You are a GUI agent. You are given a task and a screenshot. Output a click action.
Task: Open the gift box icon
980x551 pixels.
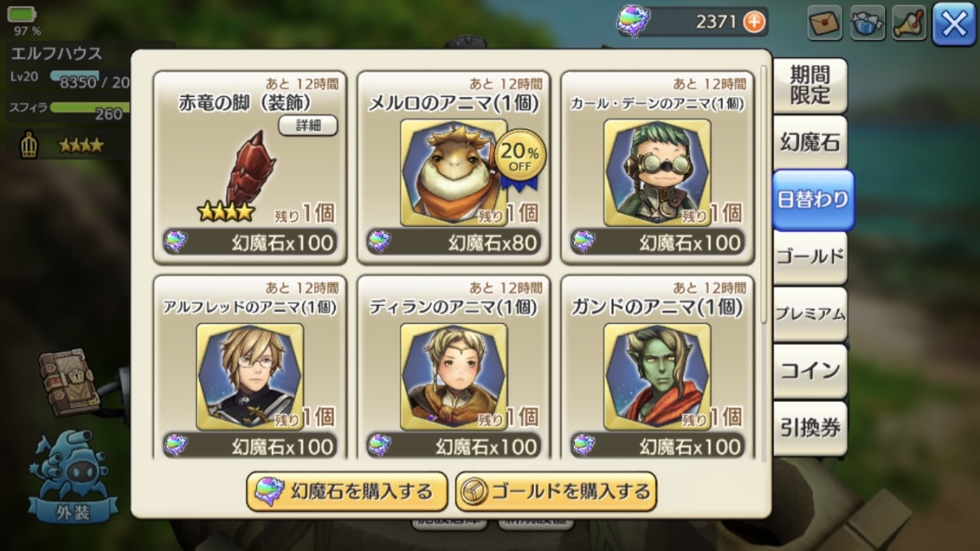[x=867, y=23]
